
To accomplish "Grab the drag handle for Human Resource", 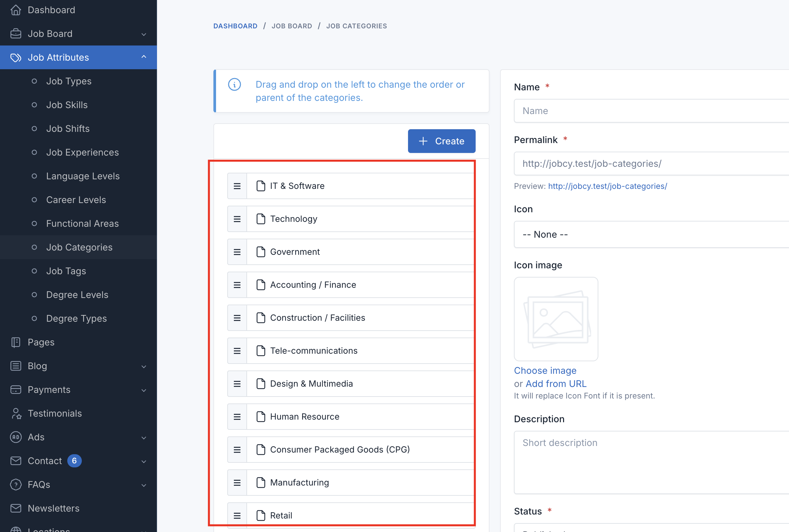I will pos(237,416).
